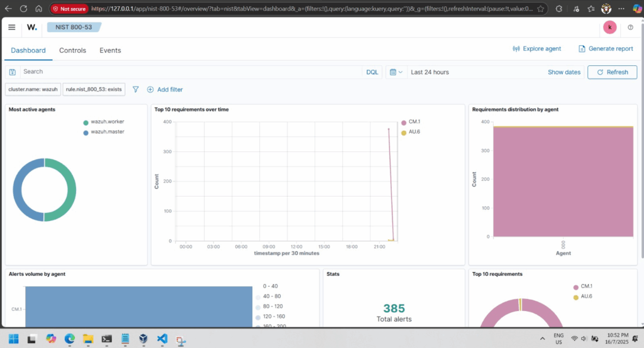Screen dimensions: 644x348
Task: Click the Generate report link
Action: pos(606,48)
